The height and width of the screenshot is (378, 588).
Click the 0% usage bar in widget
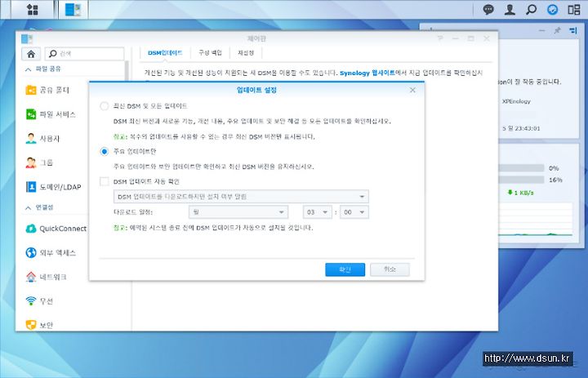tap(521, 168)
